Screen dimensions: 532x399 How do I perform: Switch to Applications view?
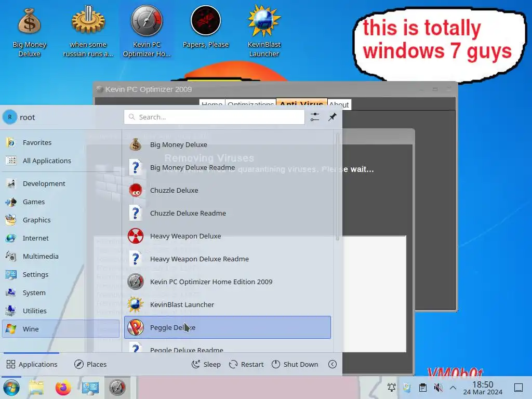coord(32,364)
